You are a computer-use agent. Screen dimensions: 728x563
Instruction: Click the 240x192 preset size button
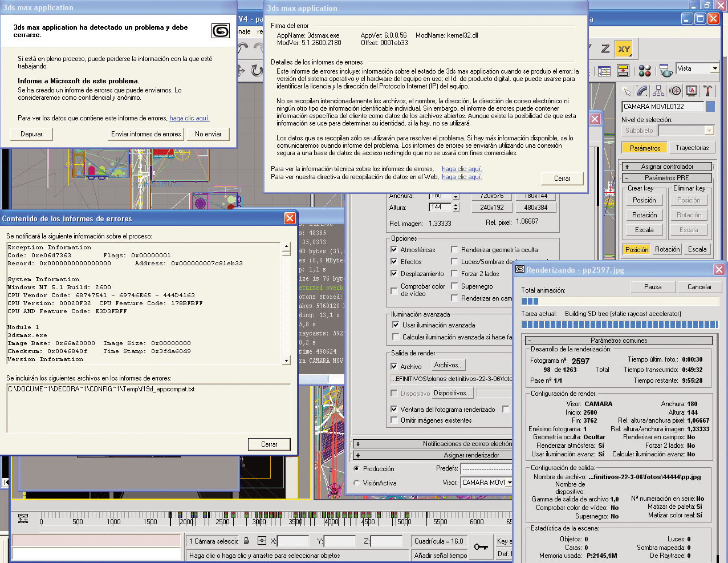coord(491,208)
